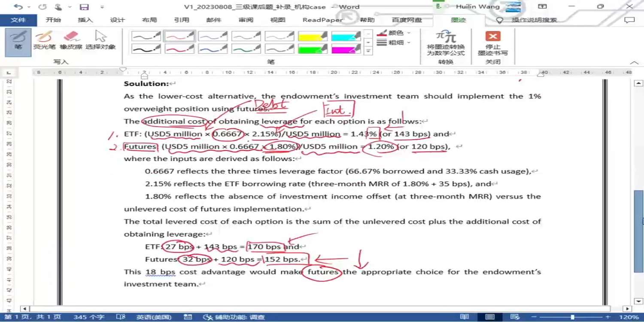
Task: Open the ReadPaper tab
Action: [x=322, y=20]
